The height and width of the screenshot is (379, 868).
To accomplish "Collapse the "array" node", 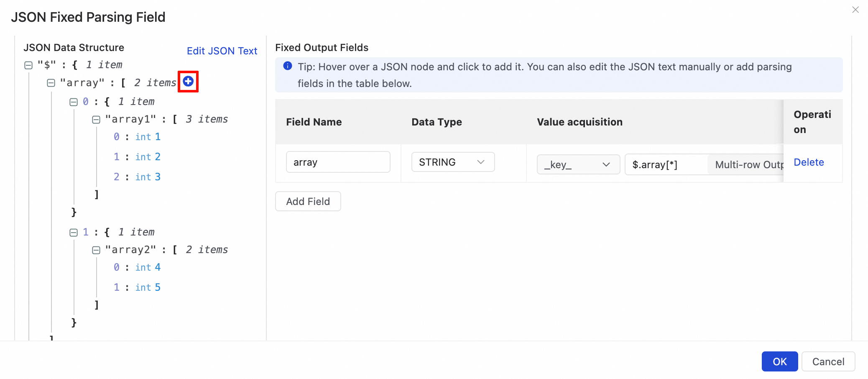I will [51, 83].
